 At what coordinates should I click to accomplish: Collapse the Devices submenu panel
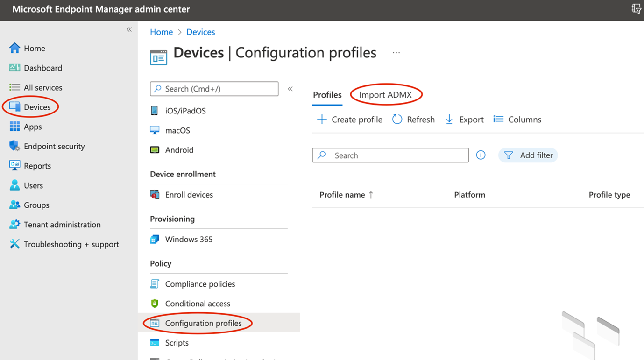click(x=290, y=89)
